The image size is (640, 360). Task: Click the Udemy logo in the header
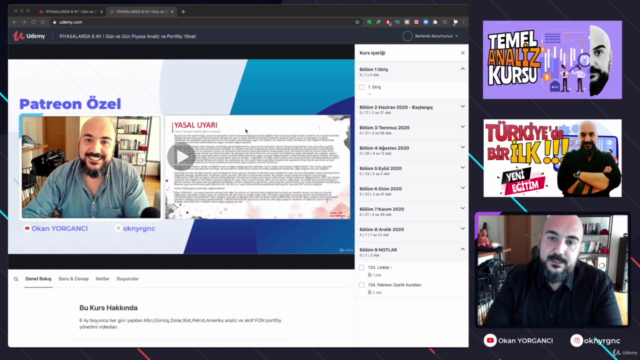(x=29, y=36)
